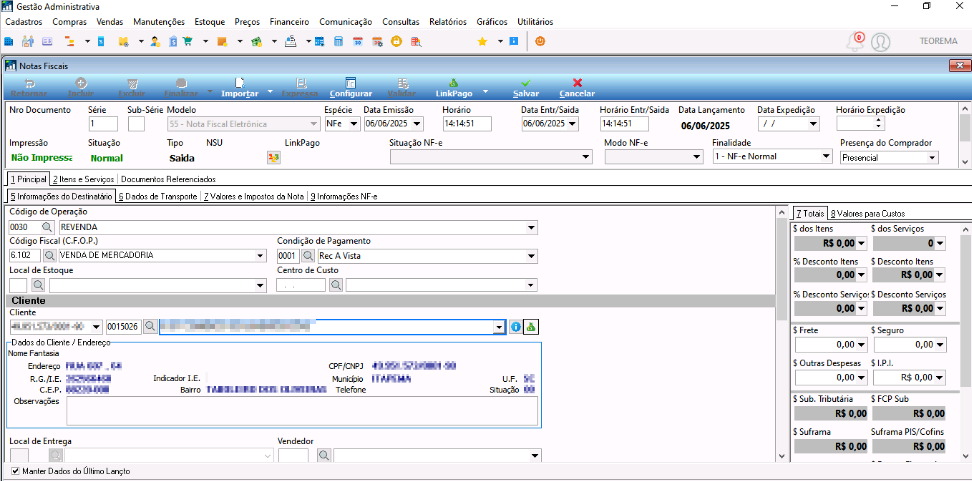Click the LinkPago small icon below label

coord(273,157)
